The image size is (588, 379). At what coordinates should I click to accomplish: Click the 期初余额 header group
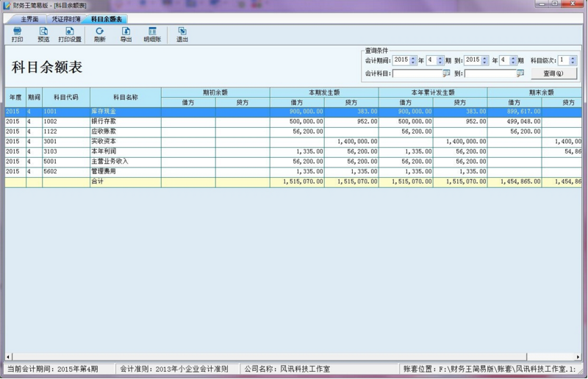pyautogui.click(x=215, y=93)
